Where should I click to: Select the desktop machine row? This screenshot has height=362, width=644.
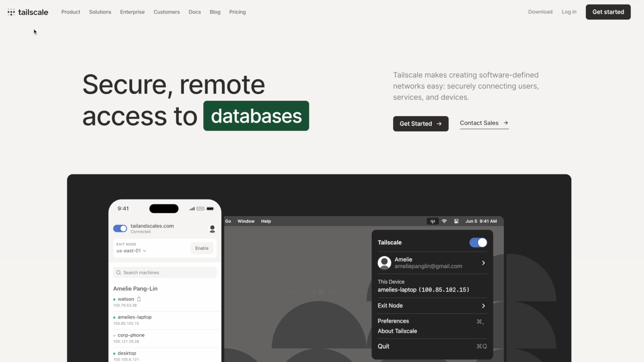click(165, 356)
